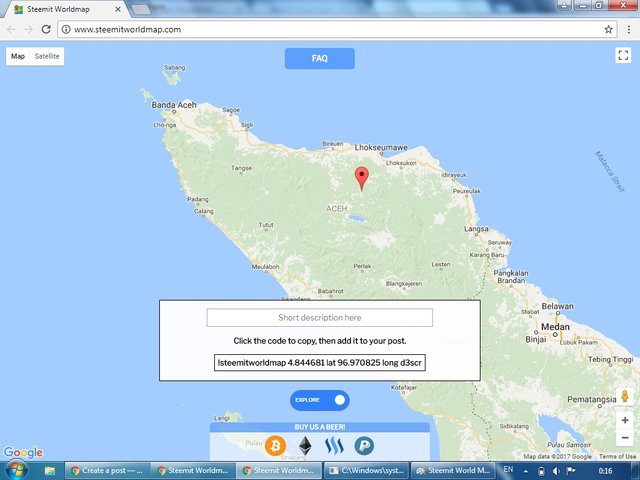Open the FAQ button

pyautogui.click(x=320, y=58)
